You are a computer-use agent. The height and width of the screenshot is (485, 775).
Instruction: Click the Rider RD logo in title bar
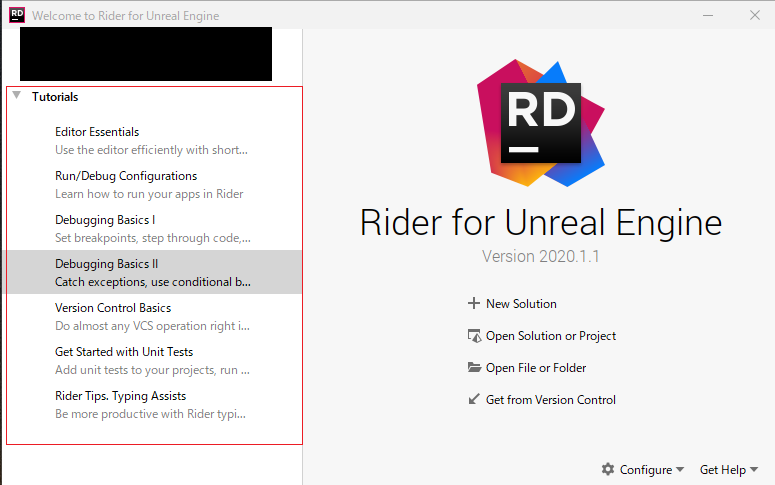[x=17, y=15]
